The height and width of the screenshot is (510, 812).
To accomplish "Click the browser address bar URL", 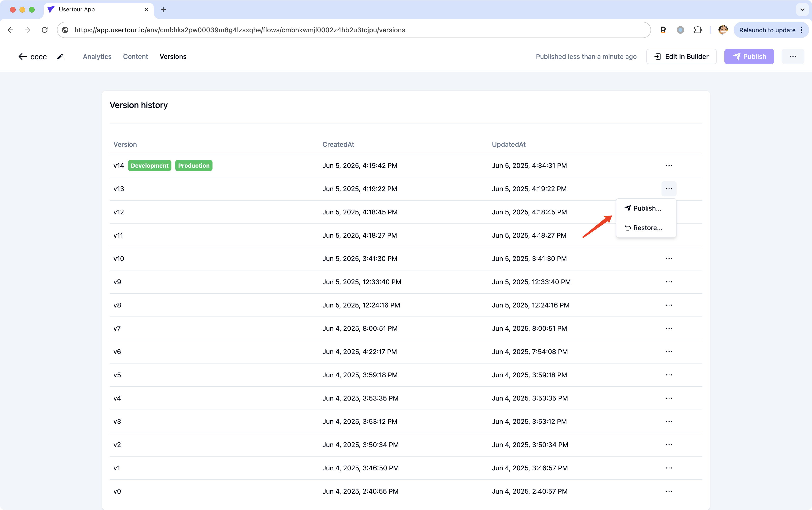I will 239,30.
